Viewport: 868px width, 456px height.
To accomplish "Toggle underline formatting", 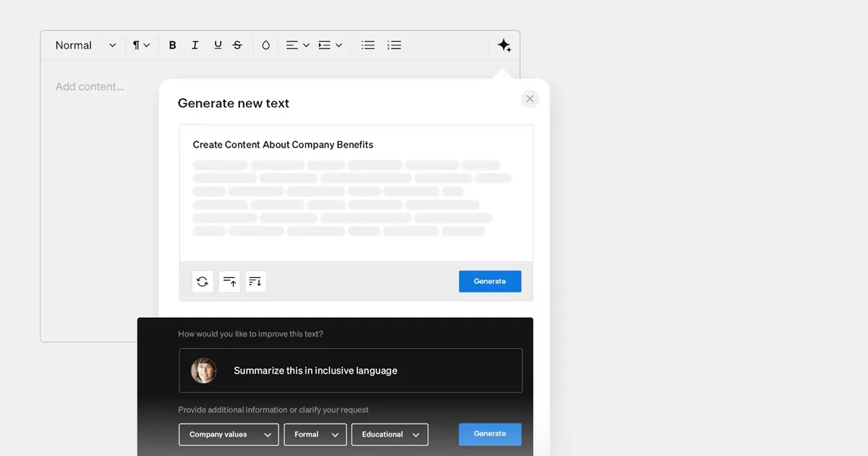I will [218, 45].
